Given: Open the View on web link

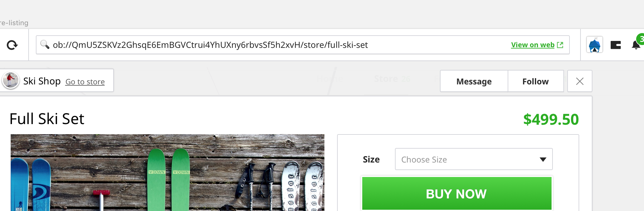Looking at the screenshot, I should pyautogui.click(x=533, y=45).
